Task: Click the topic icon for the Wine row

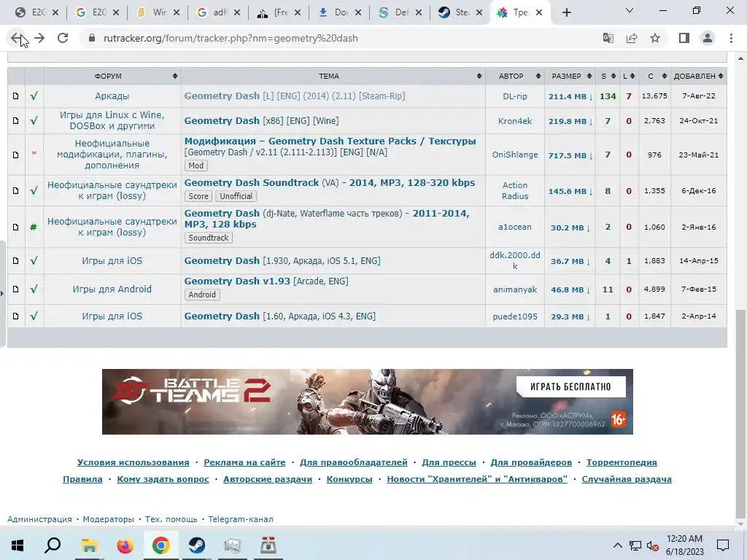Action: coord(16,121)
